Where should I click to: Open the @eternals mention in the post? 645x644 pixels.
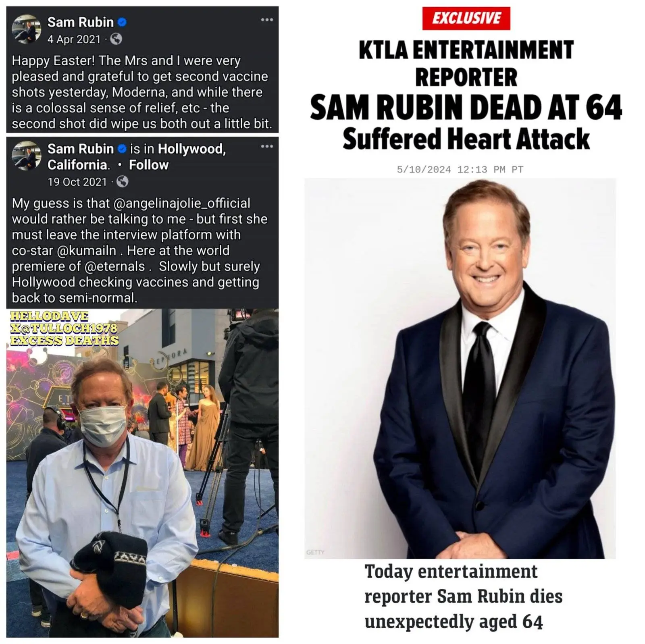point(114,266)
